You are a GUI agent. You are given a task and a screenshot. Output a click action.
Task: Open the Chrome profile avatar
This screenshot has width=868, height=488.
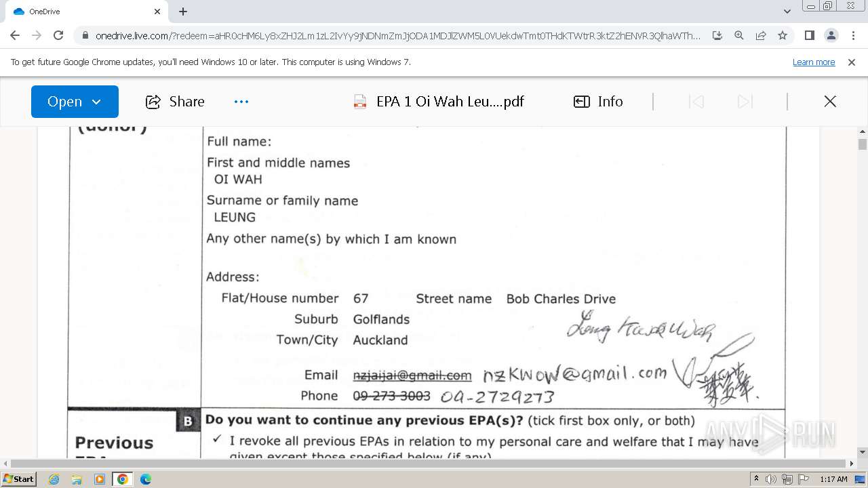point(831,35)
